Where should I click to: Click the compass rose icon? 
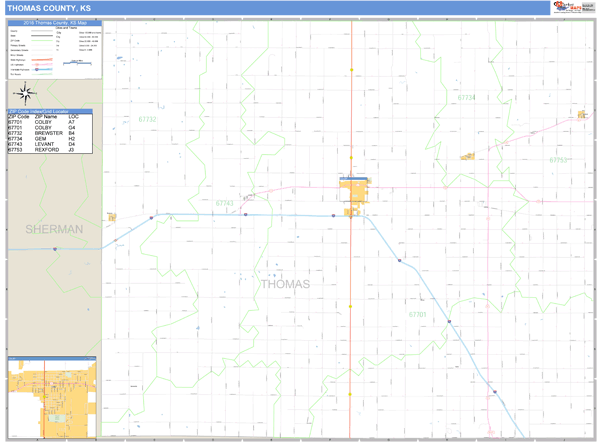(25, 93)
